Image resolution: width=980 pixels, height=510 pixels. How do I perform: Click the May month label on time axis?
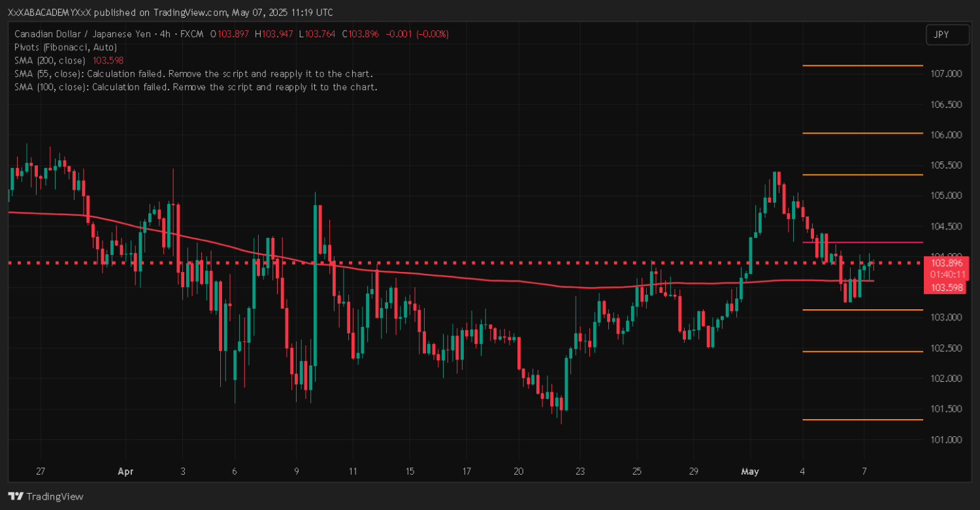click(749, 471)
